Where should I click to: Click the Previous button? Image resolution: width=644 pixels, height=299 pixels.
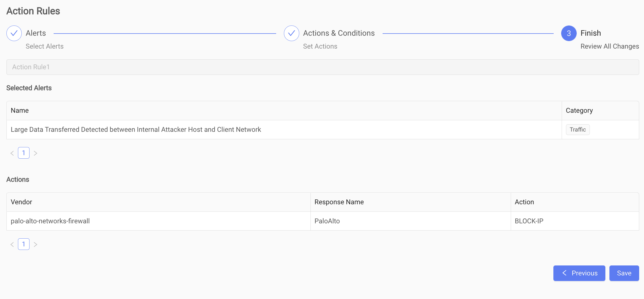[579, 273]
